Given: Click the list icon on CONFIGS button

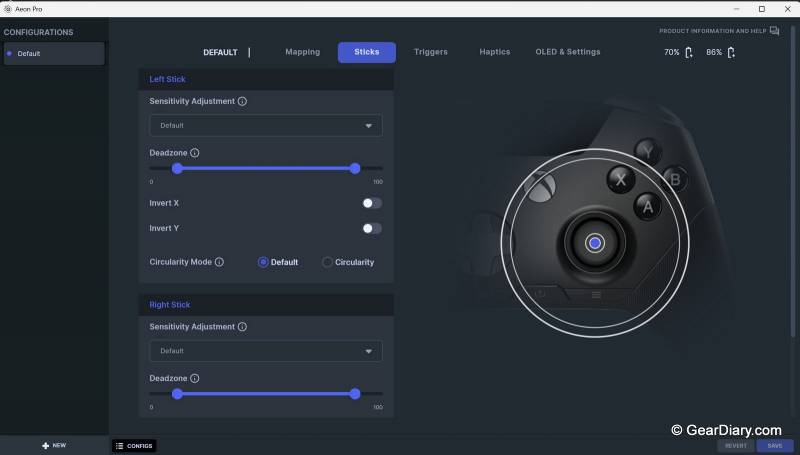Looking at the screenshot, I should point(119,446).
